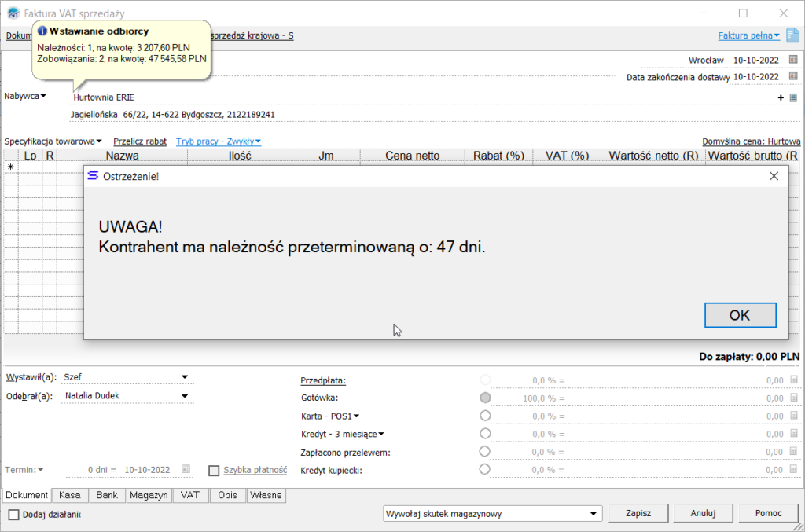805x532 pixels.
Task: Expand the Faktura pełna dropdown
Action: pyautogui.click(x=748, y=35)
